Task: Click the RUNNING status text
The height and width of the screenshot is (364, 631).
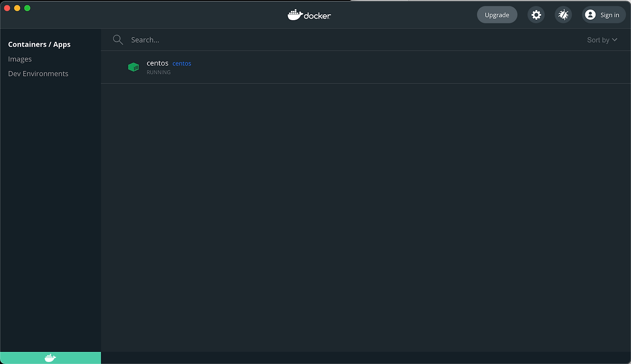Action: (x=159, y=72)
